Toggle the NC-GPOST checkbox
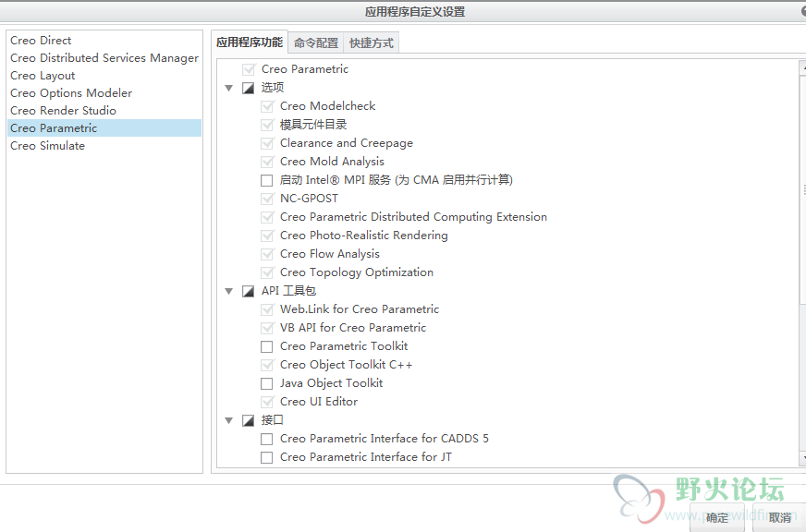Image resolution: width=806 pixels, height=532 pixels. point(267,199)
